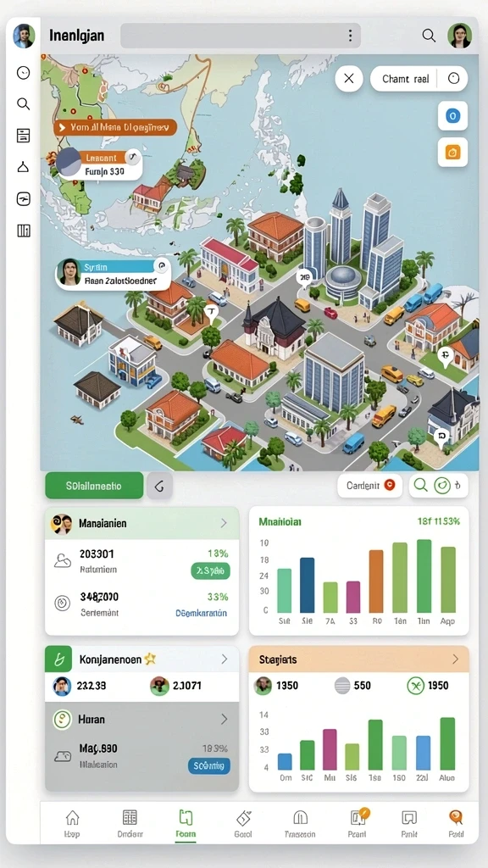Image resolution: width=488 pixels, height=868 pixels.
Task: Click the dark blue Sle bar in chart
Action: [x=307, y=585]
